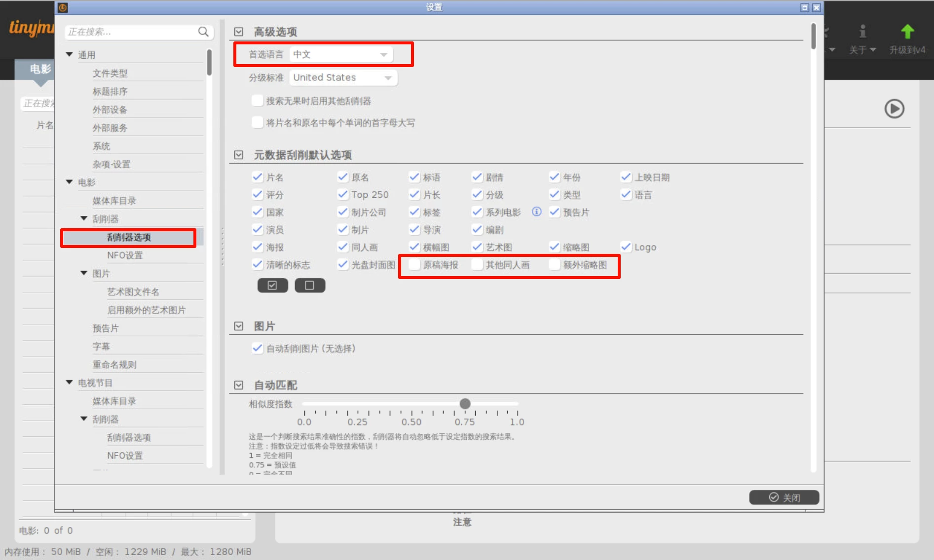Image resolution: width=934 pixels, height=560 pixels.
Task: Click the circular play button icon
Action: [x=894, y=109]
